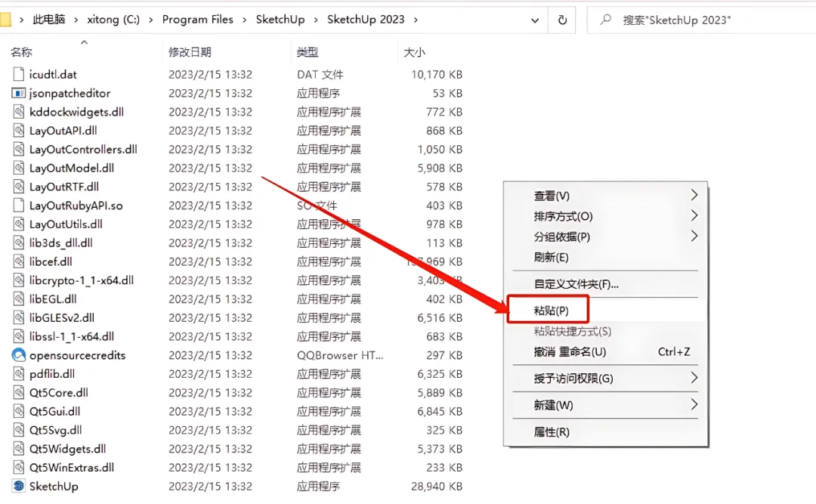
Task: Click the opensourcecredits browser icon
Action: click(x=19, y=355)
